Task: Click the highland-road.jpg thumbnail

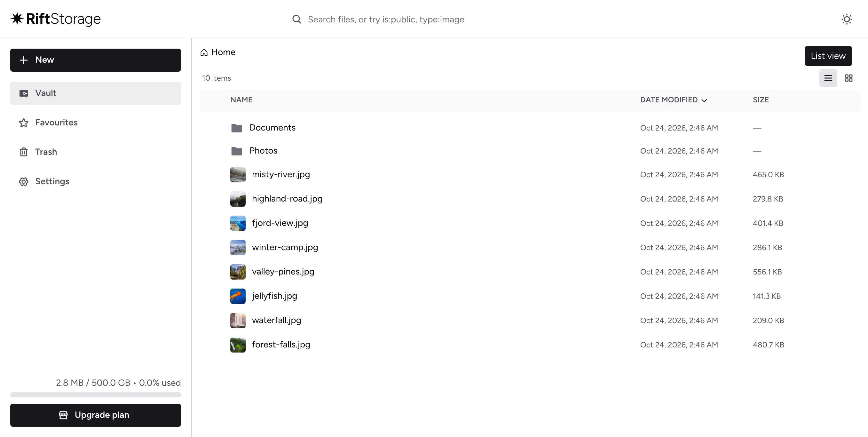Action: 238,199
